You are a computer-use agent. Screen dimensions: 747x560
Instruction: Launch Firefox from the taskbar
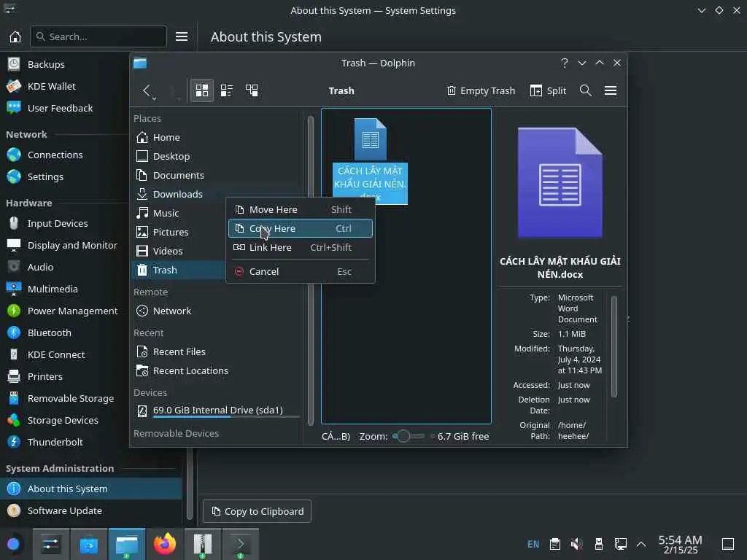pyautogui.click(x=165, y=544)
